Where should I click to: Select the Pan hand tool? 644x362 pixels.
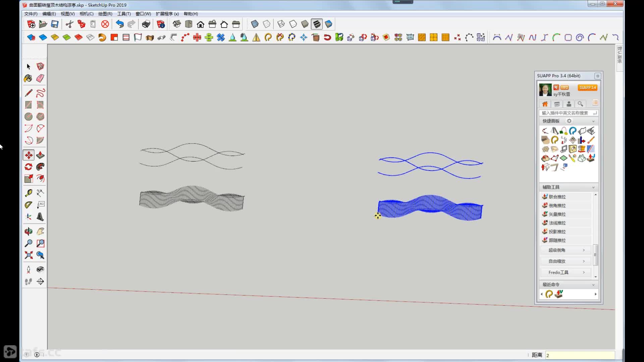pos(40,231)
